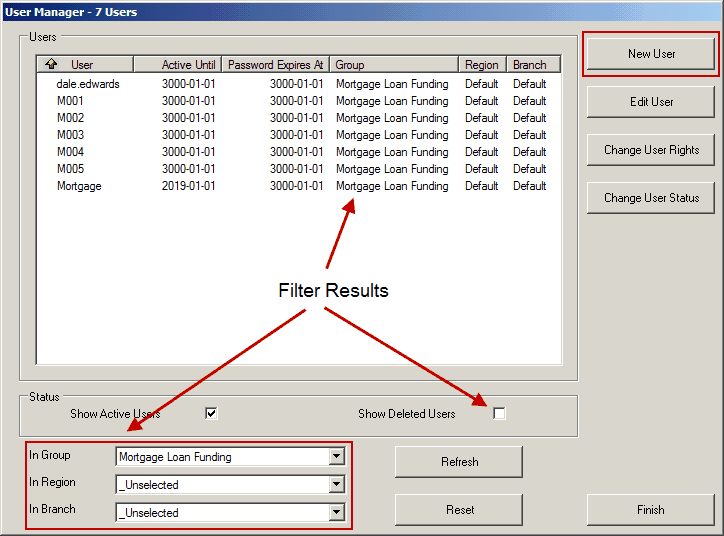Viewport: 724px width, 536px height.
Task: Open the In Group dropdown arrow
Action: (x=337, y=457)
